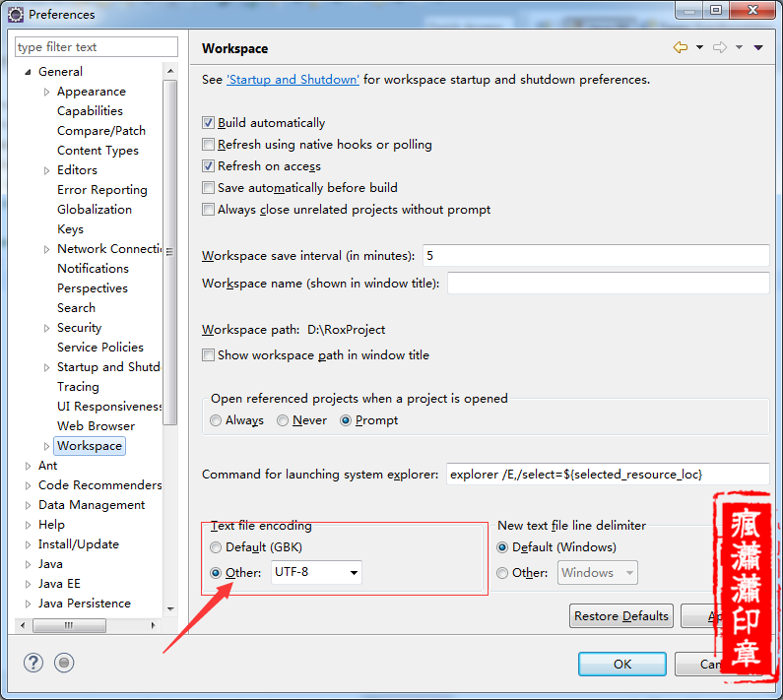Screen dimensions: 783x700
Task: Choose Default (GBK) text encoding
Action: (x=216, y=547)
